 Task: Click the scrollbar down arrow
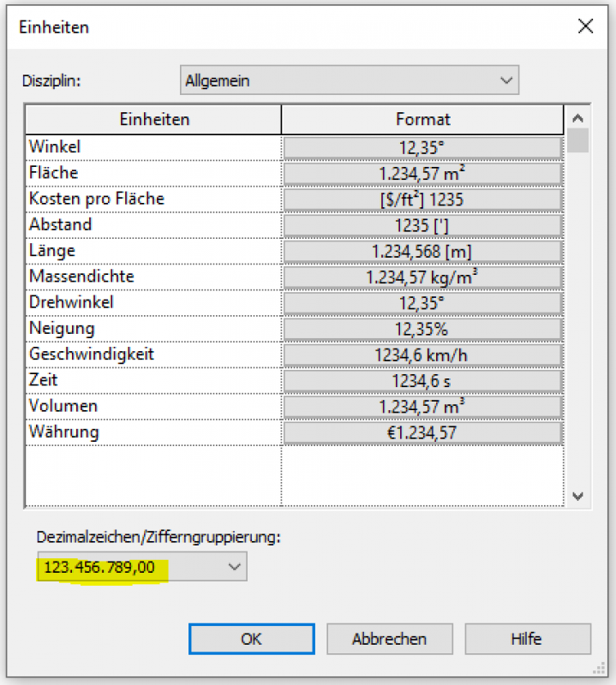pyautogui.click(x=578, y=496)
